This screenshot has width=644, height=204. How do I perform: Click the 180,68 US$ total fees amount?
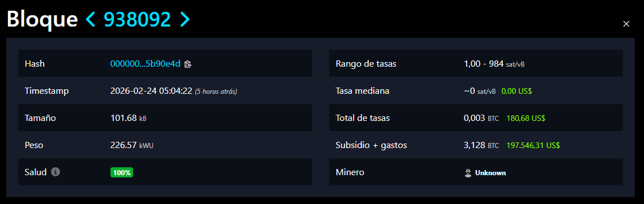click(x=526, y=118)
